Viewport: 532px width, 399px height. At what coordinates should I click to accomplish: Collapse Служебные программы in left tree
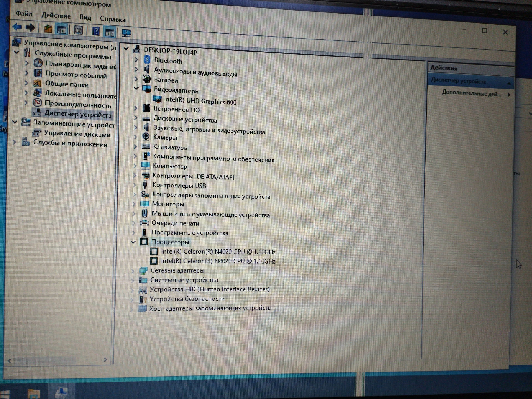pos(16,52)
